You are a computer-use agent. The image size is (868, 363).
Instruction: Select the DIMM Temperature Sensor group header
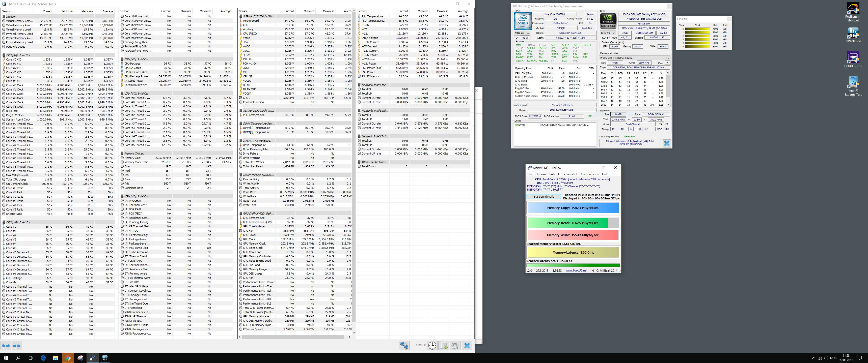point(295,124)
